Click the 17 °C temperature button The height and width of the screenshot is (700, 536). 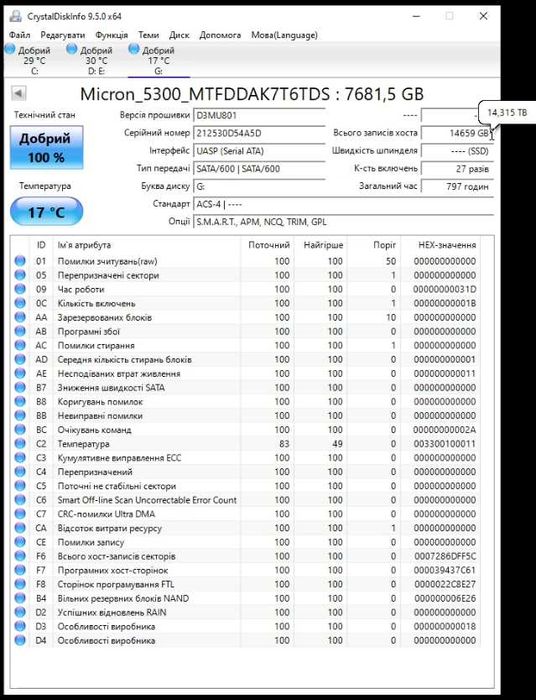[46, 212]
